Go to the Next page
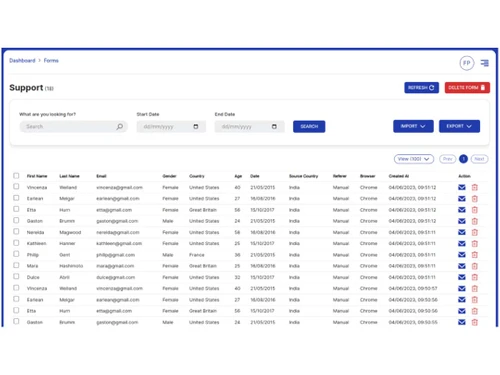 (479, 159)
